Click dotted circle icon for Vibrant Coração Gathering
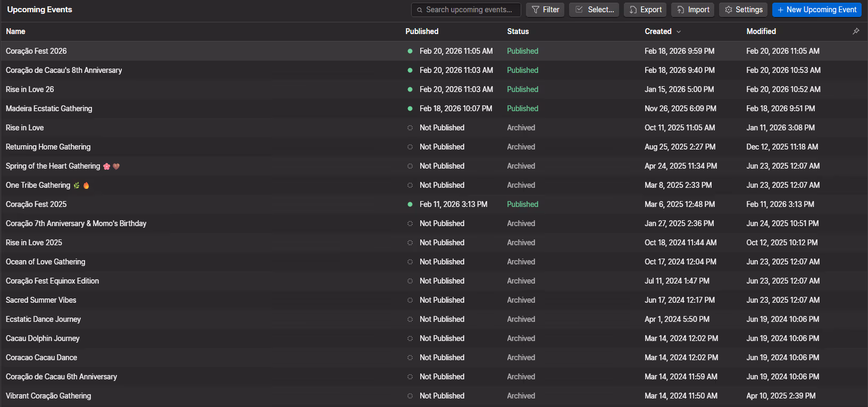Screen dimensions: 868x407 pos(410,396)
